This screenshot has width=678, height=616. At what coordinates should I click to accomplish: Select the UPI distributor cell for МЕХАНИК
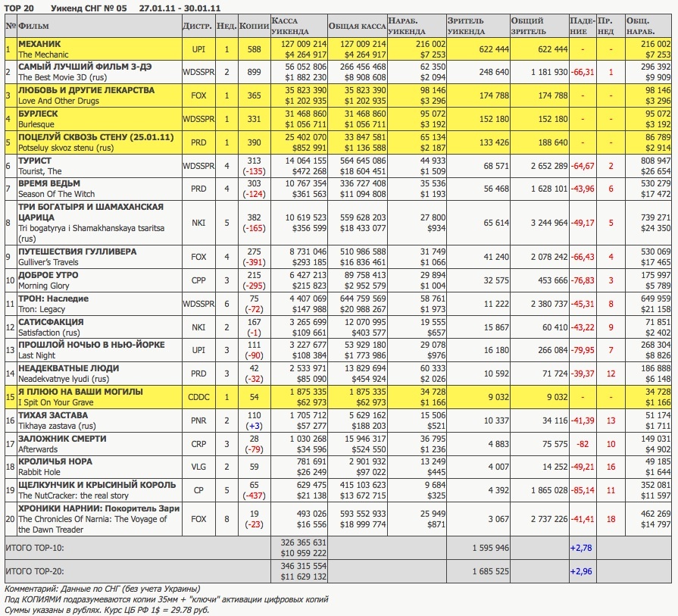[x=198, y=49]
